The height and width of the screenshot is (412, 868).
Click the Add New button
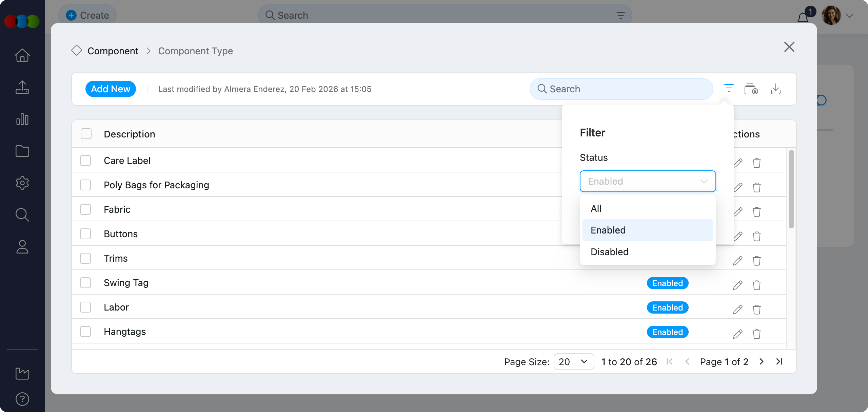click(x=111, y=89)
